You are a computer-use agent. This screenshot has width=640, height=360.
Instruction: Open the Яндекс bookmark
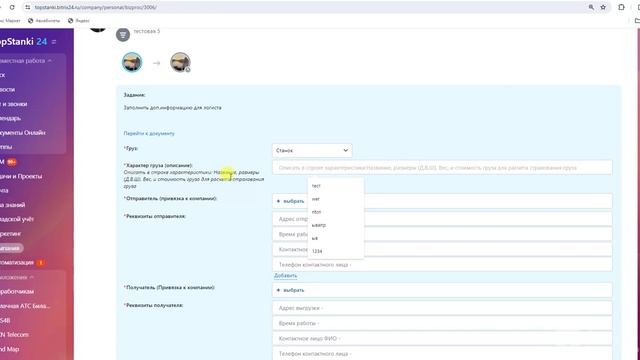79,20
